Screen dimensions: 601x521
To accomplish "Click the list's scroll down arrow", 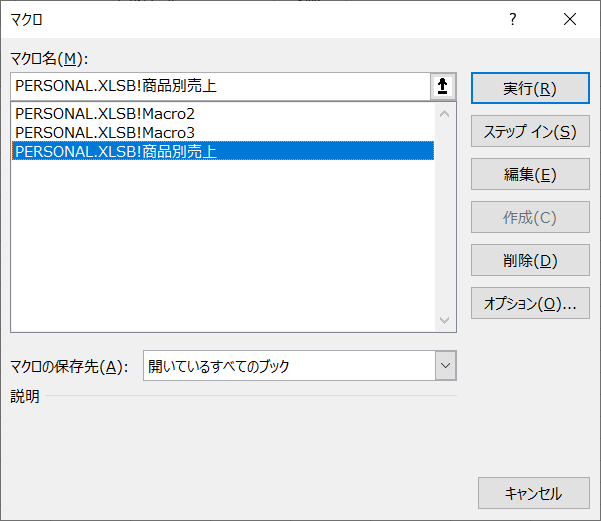I will (x=445, y=320).
